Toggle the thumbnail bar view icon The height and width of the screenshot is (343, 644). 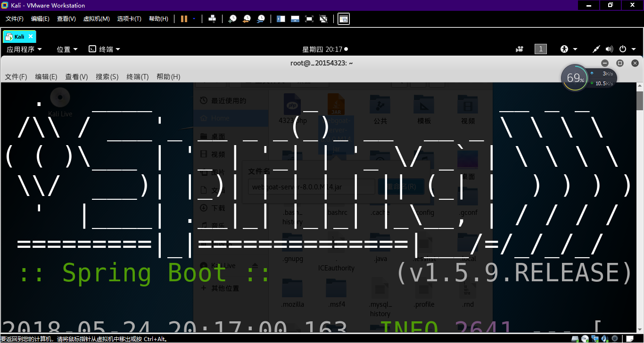295,19
